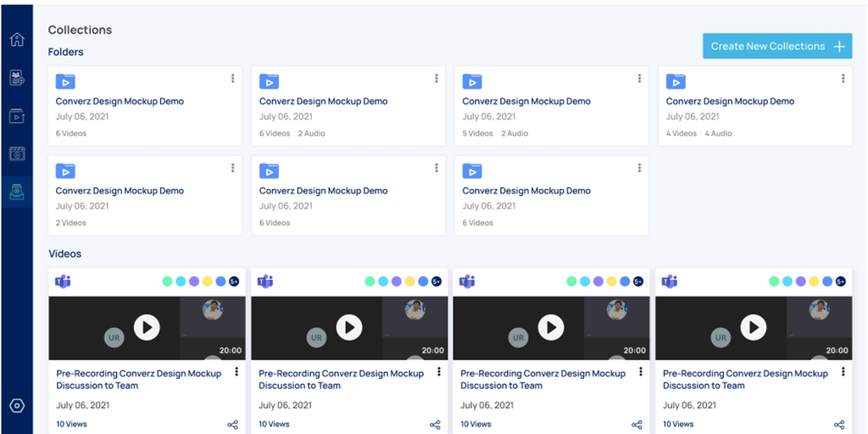Open the video library icon in the sidebar
The width and height of the screenshot is (868, 434).
pyautogui.click(x=17, y=116)
